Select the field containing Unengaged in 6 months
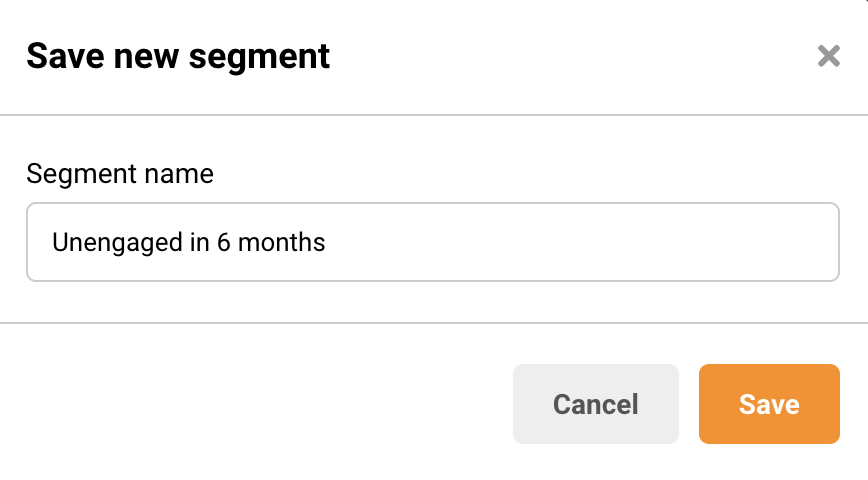 (432, 242)
